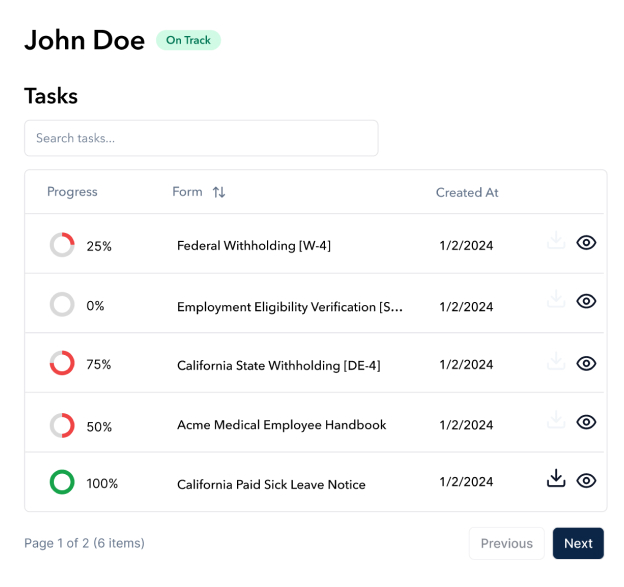
Task: Focus the Search tasks input field
Action: pos(201,138)
